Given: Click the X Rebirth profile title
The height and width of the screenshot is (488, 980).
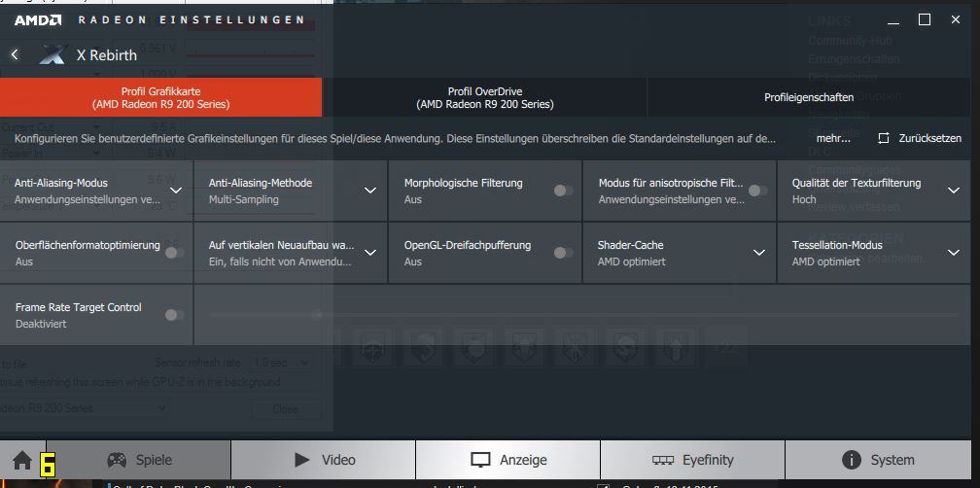Looking at the screenshot, I should tap(106, 55).
